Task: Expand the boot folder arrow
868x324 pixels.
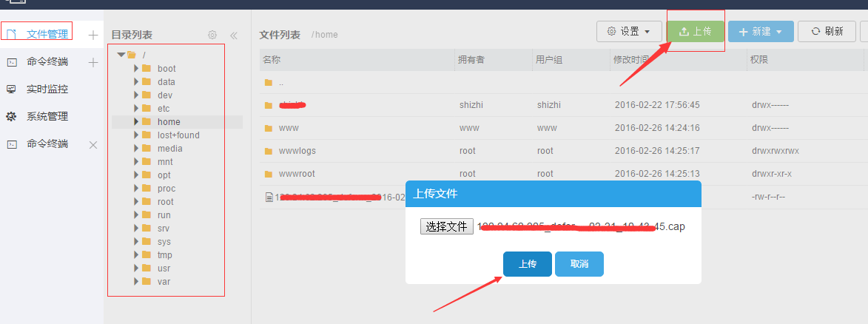Action: (x=136, y=68)
